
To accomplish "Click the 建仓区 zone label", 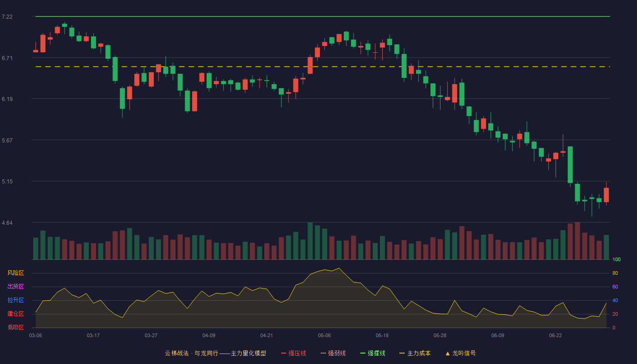I will click(x=15, y=314).
